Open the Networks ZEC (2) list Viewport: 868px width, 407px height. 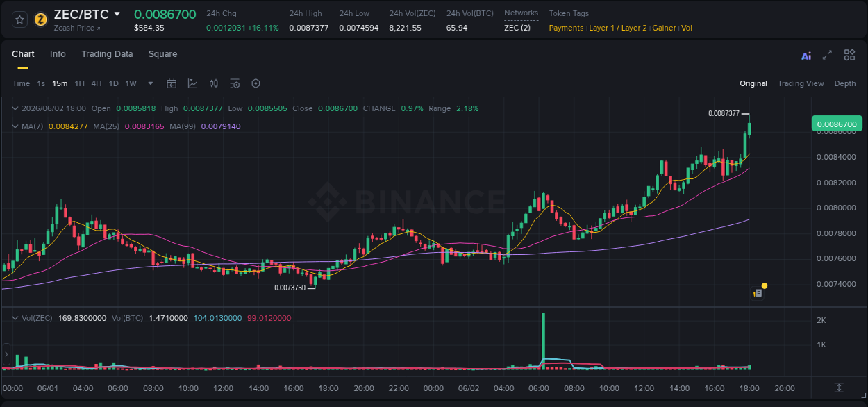(517, 28)
